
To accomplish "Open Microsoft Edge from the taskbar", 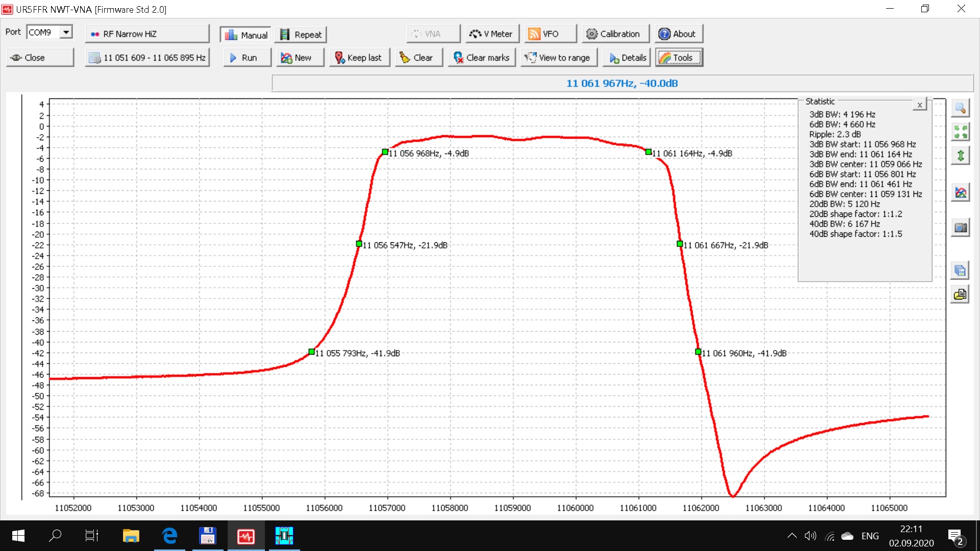I will (x=169, y=536).
